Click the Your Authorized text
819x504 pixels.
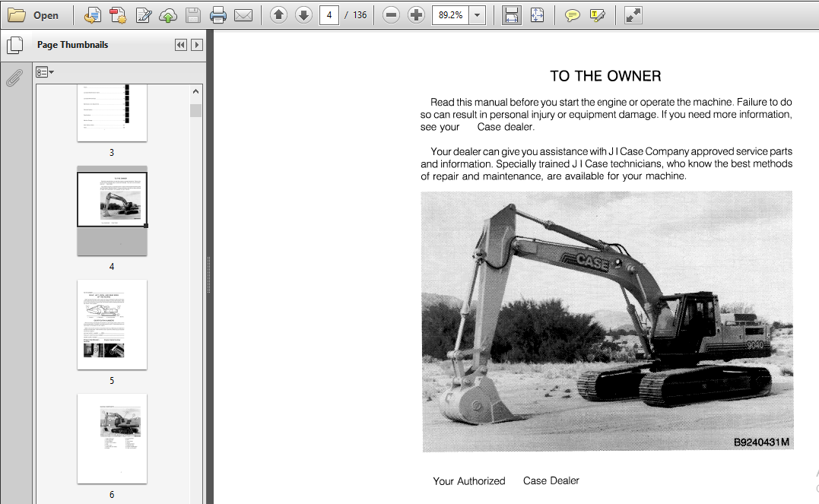point(469,481)
